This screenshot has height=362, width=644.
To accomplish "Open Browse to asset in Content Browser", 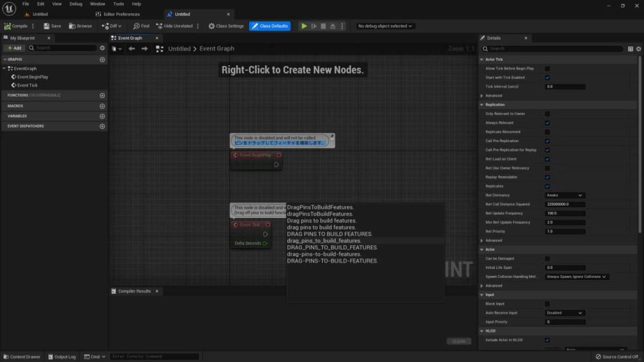I will tap(72, 26).
